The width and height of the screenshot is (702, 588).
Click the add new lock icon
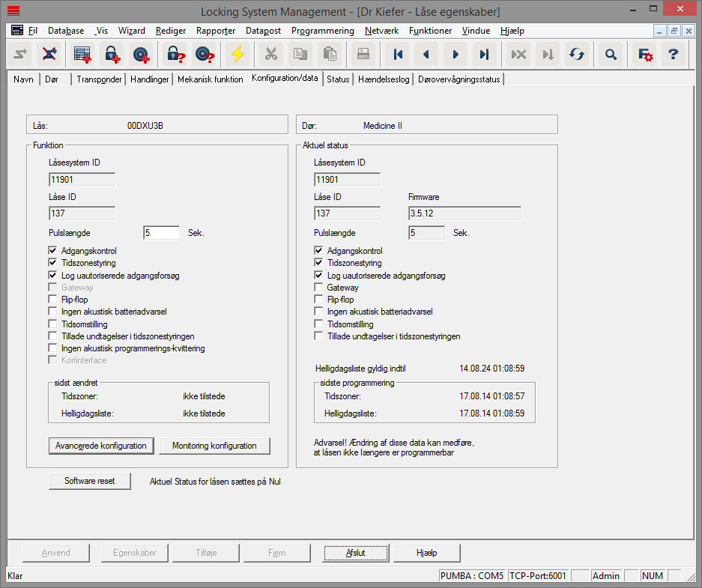[112, 54]
